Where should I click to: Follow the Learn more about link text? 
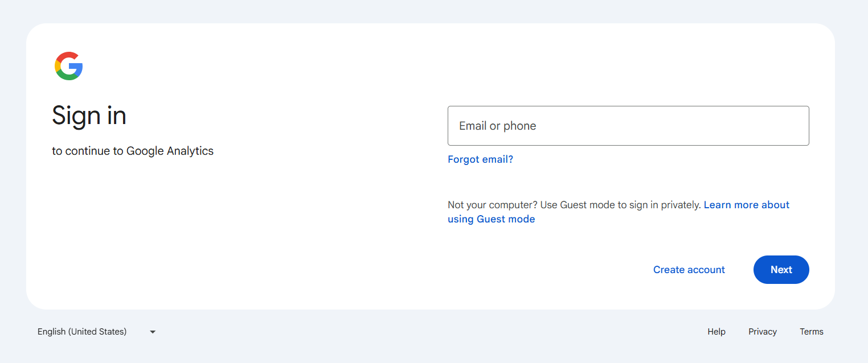pyautogui.click(x=747, y=205)
